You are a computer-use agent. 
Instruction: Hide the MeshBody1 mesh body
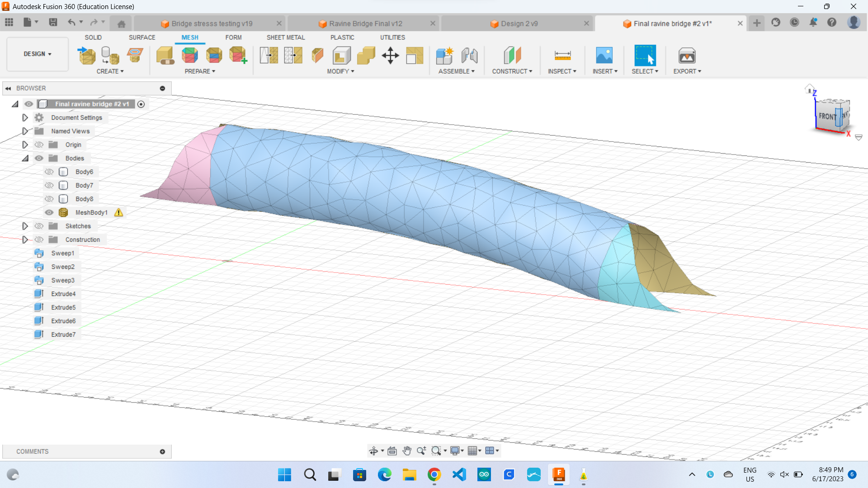coord(49,212)
